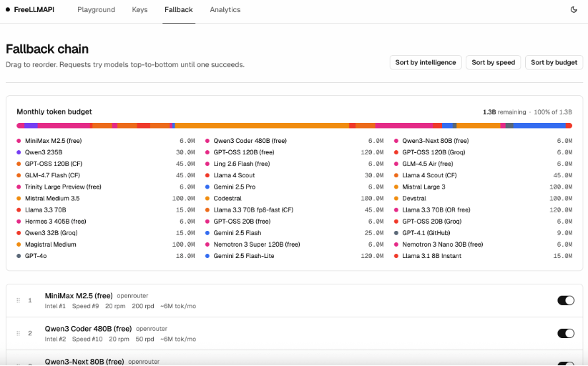Select Llama 4 Scout (CF) legend label
This screenshot has width=588, height=366.
(429, 175)
